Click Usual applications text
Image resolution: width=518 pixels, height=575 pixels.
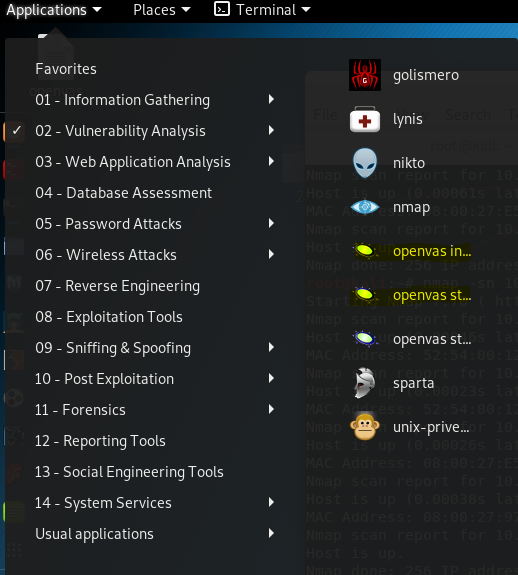click(94, 534)
